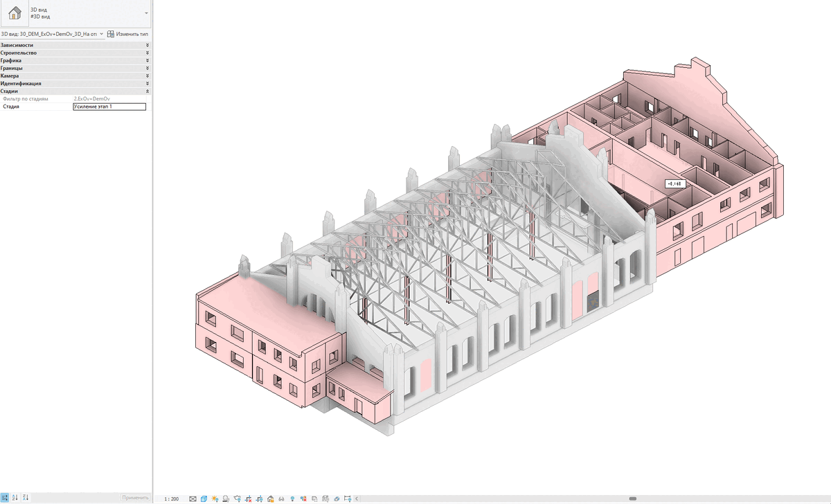Open the type selector dropdown arrow

tap(146, 14)
